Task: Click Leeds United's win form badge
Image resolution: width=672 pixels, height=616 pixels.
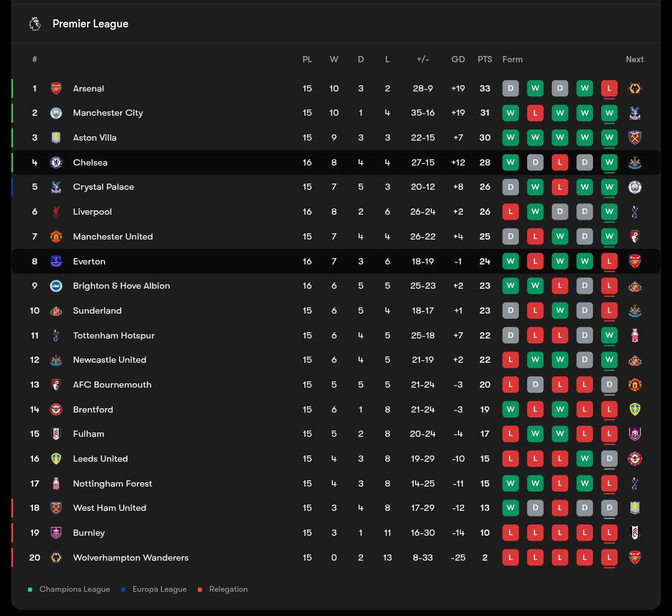Action: pos(584,459)
